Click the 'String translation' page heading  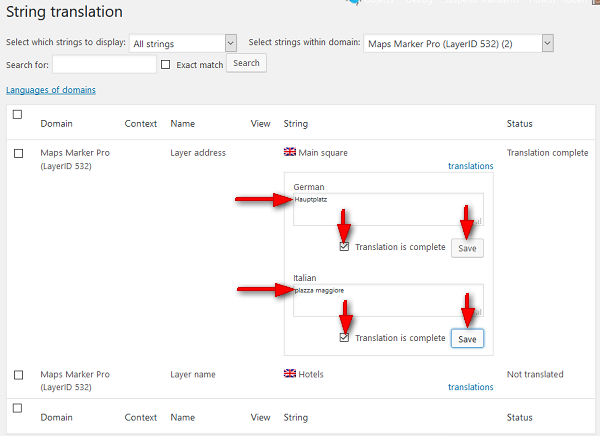64,12
